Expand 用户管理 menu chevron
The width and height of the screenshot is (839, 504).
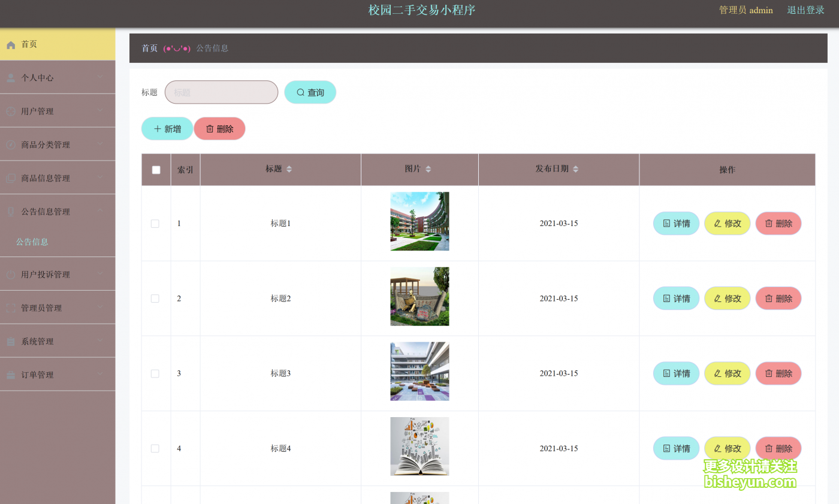point(100,111)
